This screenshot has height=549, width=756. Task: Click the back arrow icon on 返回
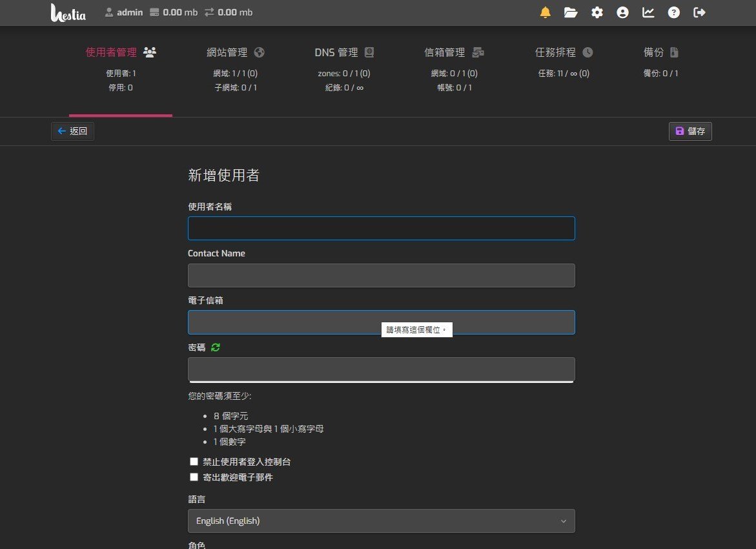coord(62,130)
